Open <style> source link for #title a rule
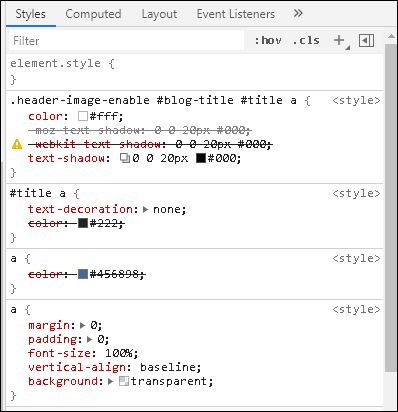Image resolution: width=398 pixels, height=412 pixels. [356, 193]
